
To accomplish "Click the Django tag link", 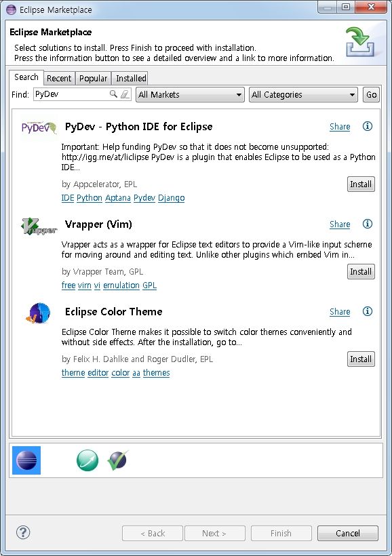I will pyautogui.click(x=172, y=198).
